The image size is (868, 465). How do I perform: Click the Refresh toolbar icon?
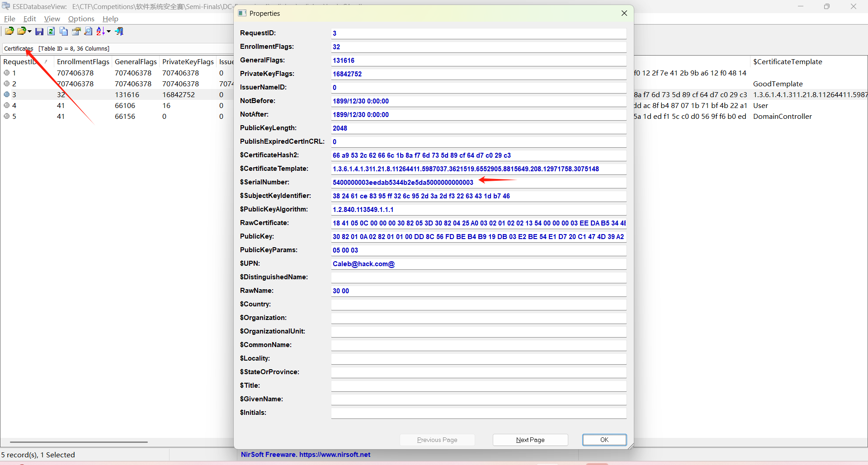click(51, 31)
